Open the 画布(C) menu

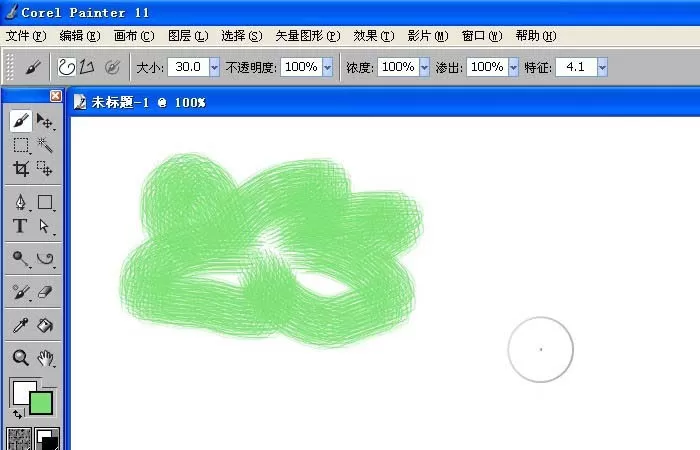134,36
